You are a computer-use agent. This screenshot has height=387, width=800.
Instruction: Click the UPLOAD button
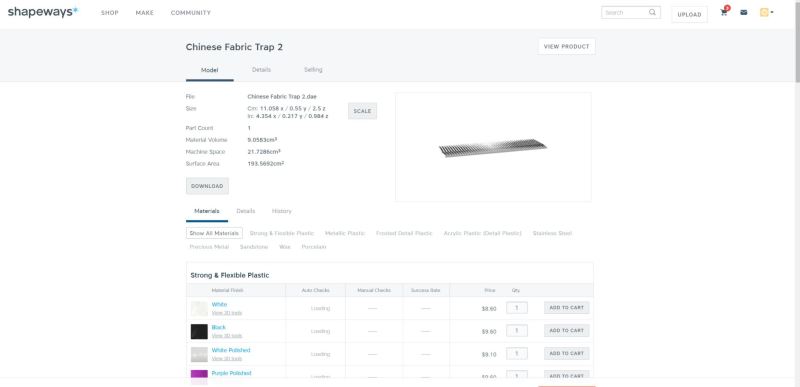pos(689,14)
